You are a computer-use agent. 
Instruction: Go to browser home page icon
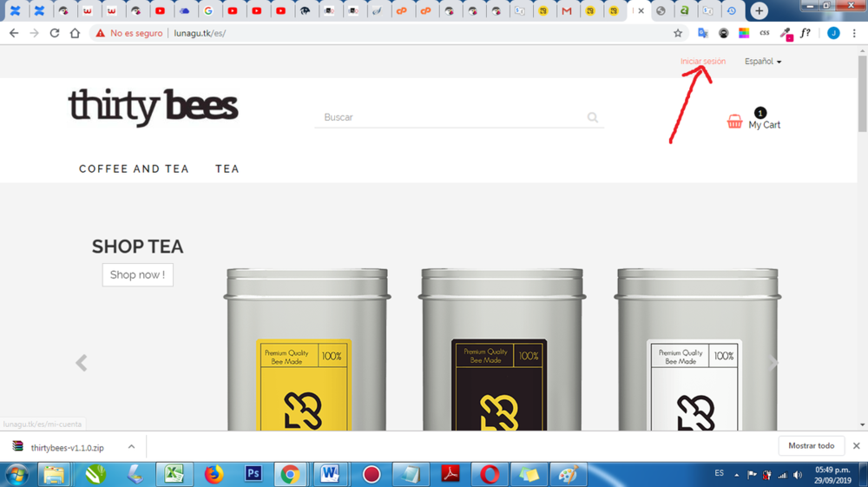[x=75, y=33]
